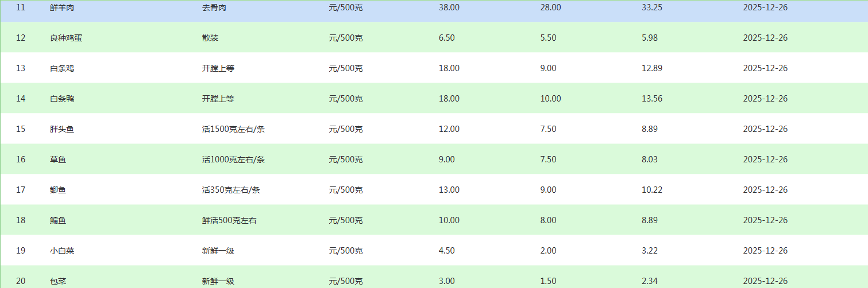This screenshot has height=288, width=868.
Task: Click the 去骨肉 specification cell
Action: (214, 7)
